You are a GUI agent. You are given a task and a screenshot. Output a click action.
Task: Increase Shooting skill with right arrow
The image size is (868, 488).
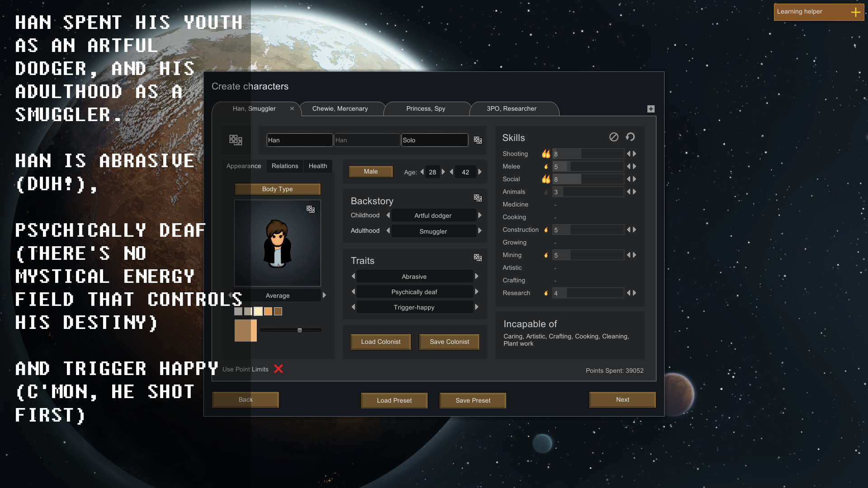point(635,154)
